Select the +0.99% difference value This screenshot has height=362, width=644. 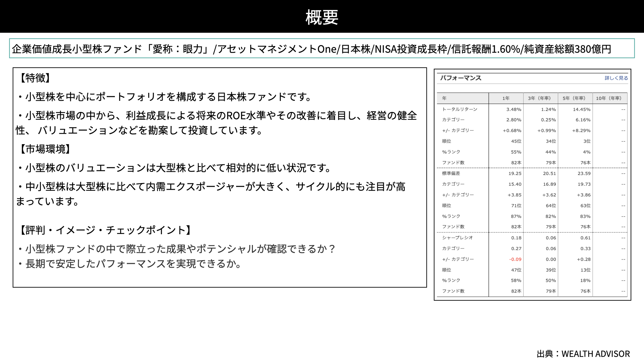546,130
